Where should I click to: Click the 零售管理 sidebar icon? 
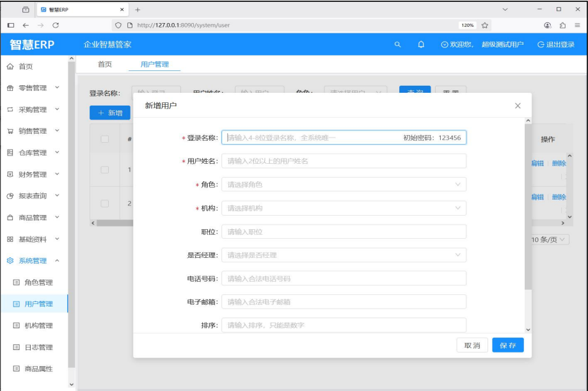click(10, 88)
